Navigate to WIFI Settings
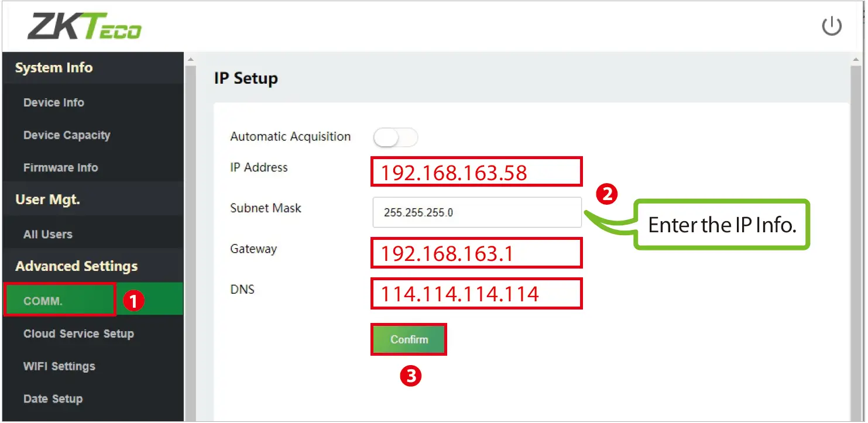 [59, 367]
